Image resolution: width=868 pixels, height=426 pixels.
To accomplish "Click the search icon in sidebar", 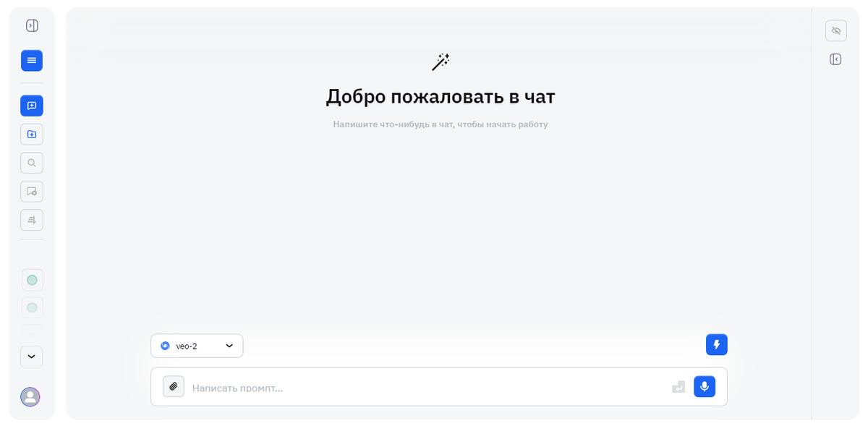I will tap(31, 162).
